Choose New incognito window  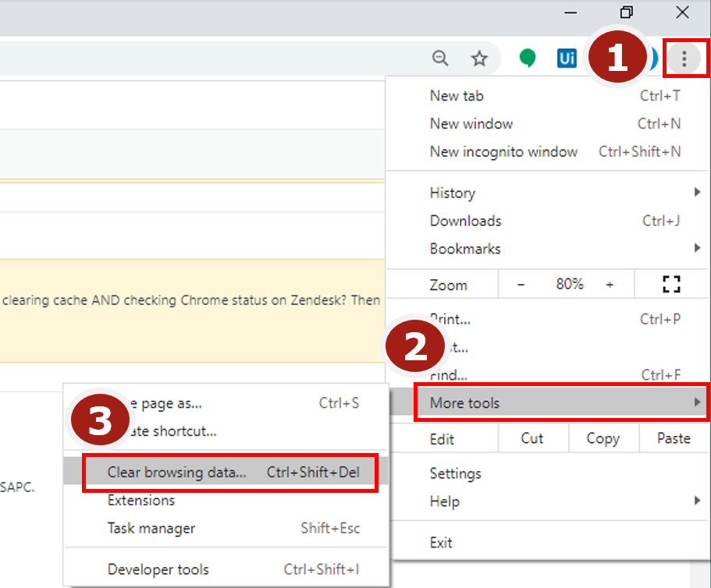pyautogui.click(x=503, y=152)
